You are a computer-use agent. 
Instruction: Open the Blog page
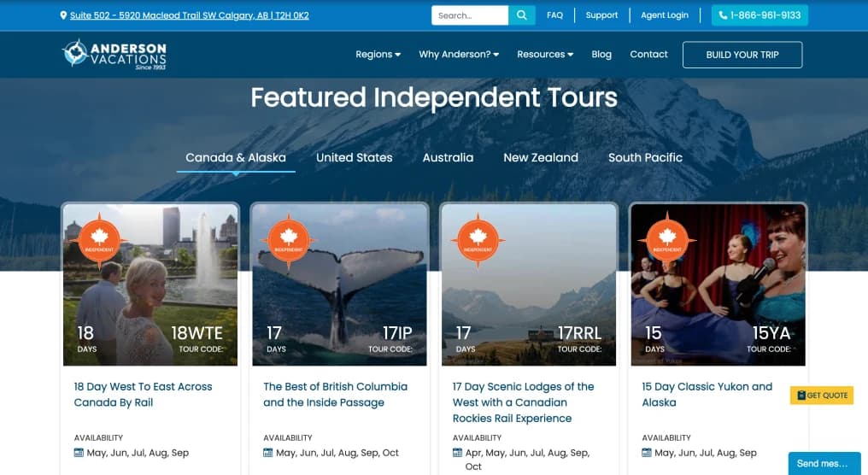click(x=601, y=55)
